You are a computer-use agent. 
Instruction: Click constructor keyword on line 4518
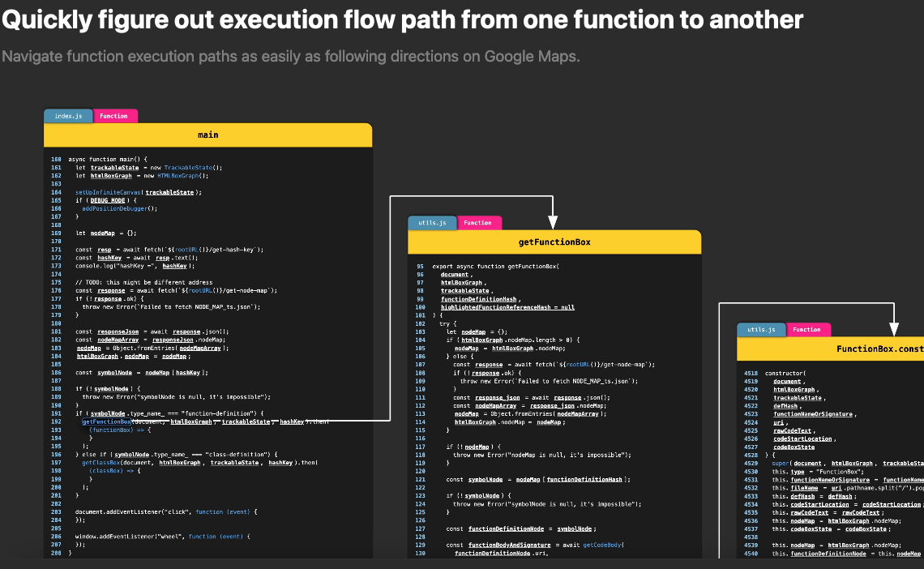(785, 374)
